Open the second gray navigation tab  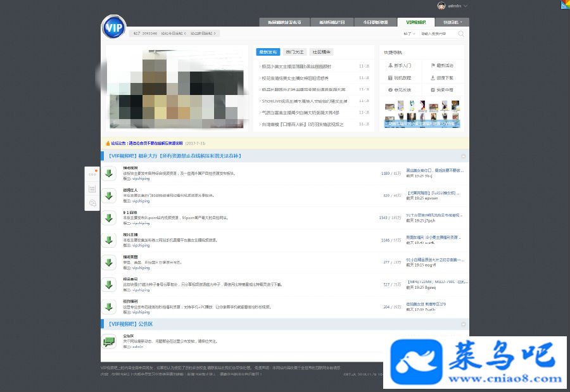[x=331, y=22]
